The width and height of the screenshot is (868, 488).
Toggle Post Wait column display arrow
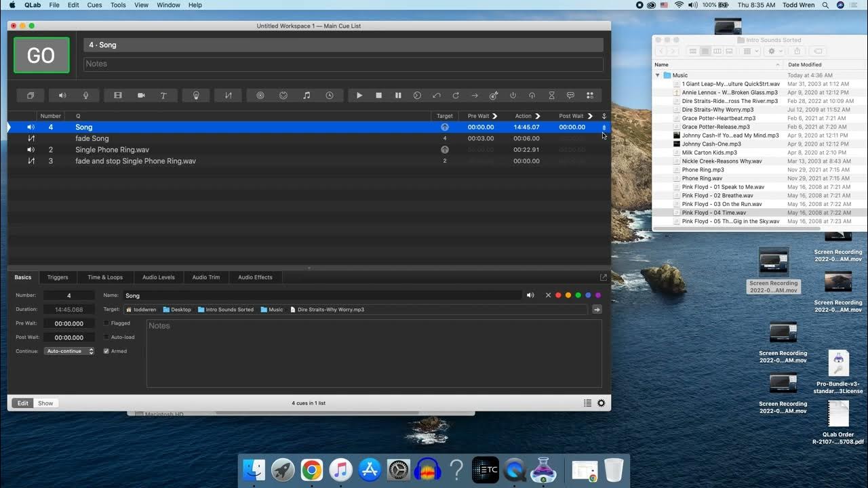click(590, 116)
